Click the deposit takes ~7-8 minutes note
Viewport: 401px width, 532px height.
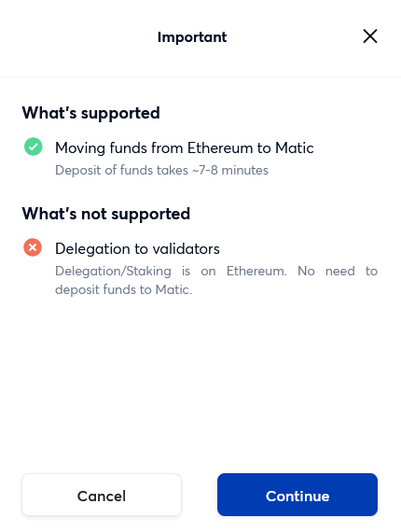click(161, 170)
